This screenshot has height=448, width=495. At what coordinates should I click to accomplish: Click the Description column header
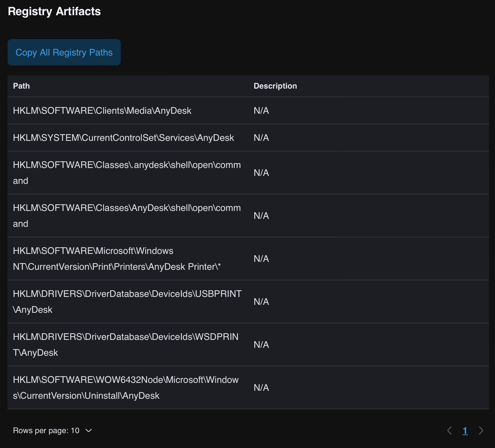click(x=275, y=86)
